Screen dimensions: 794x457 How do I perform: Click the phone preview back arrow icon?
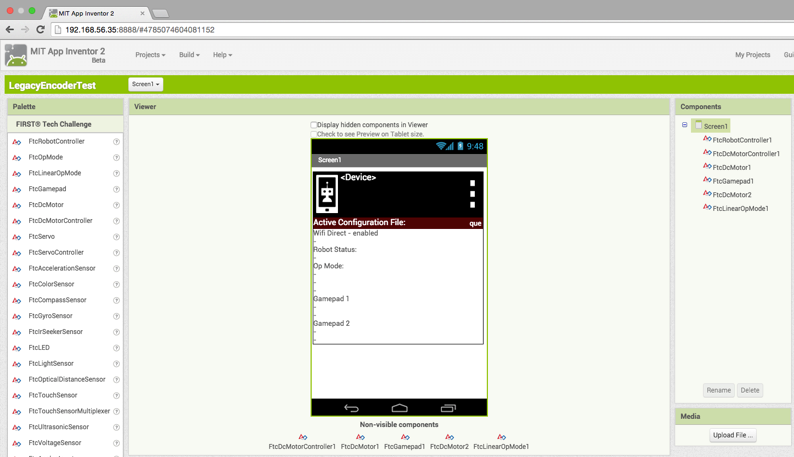[x=351, y=408]
